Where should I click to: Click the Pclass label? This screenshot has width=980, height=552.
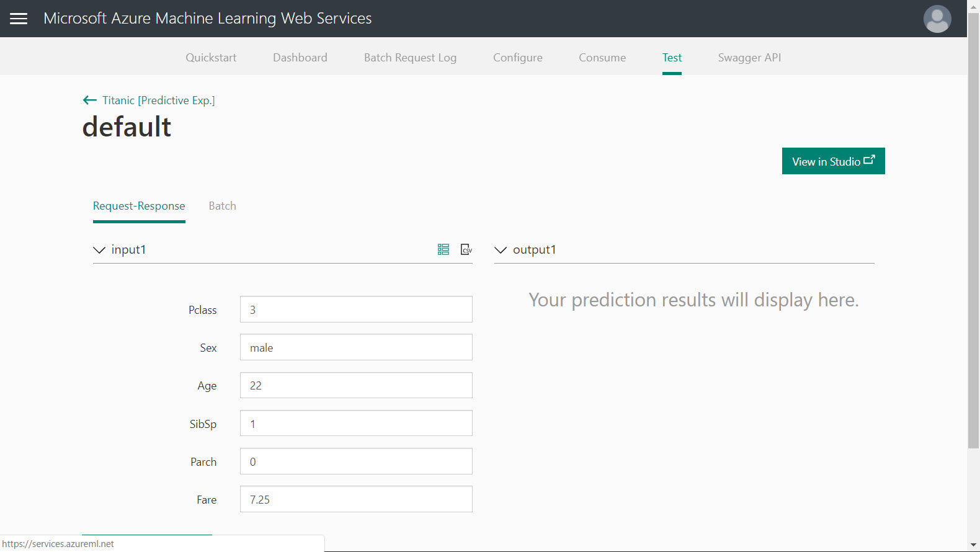pos(203,310)
